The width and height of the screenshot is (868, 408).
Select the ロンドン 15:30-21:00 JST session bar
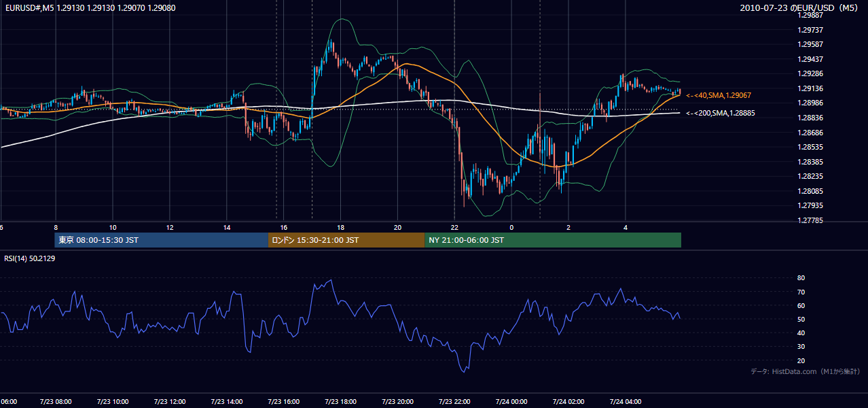coord(346,240)
